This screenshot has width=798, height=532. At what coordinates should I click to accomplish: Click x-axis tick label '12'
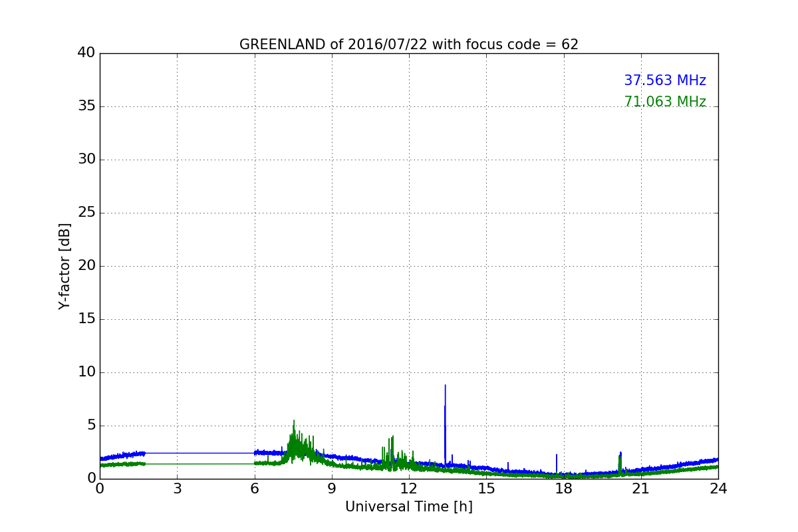[409, 489]
